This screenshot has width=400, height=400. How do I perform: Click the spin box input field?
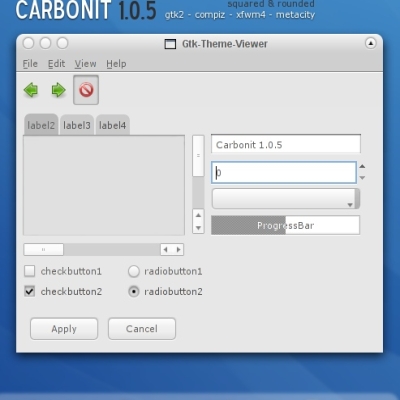pos(284,172)
